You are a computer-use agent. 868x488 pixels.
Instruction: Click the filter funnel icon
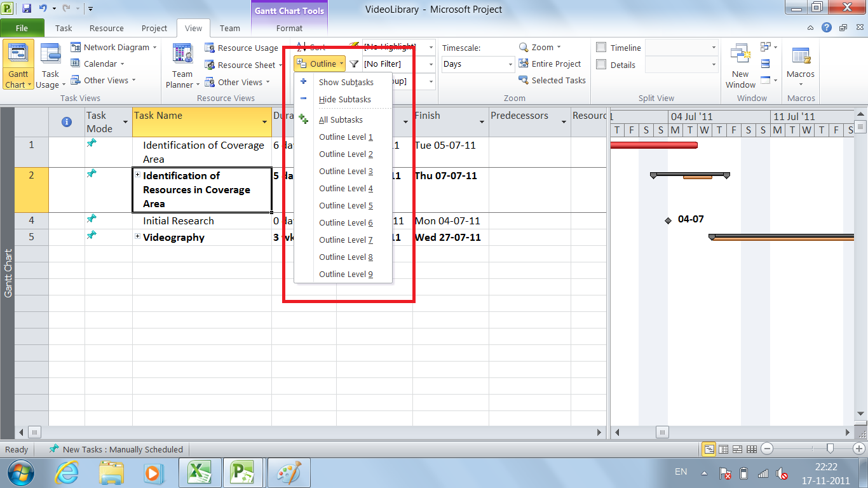click(x=354, y=64)
